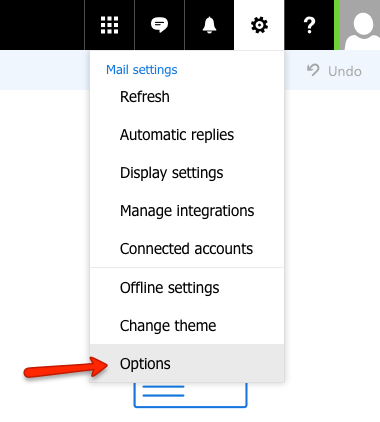Click the Mail settings heading link
Image resolution: width=380 pixels, height=422 pixels.
pyautogui.click(x=142, y=70)
